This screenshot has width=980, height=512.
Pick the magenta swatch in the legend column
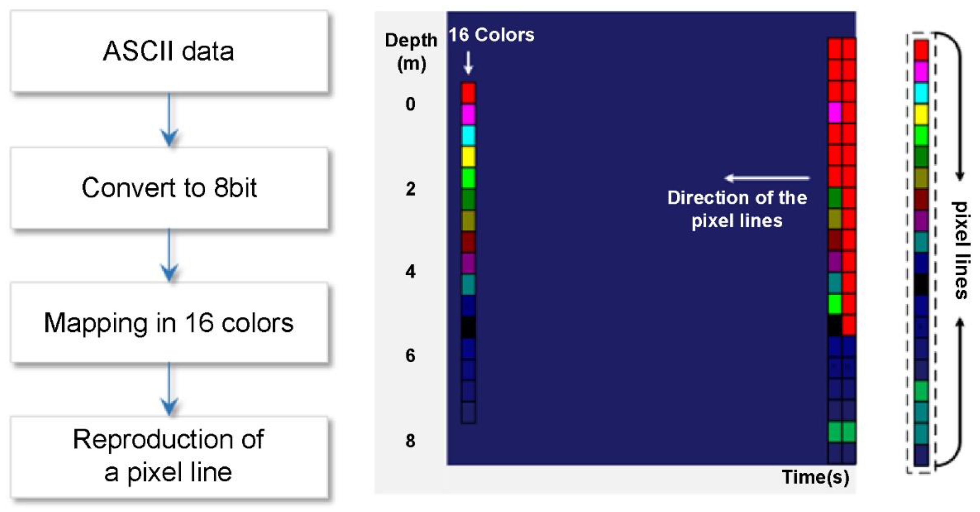click(468, 115)
